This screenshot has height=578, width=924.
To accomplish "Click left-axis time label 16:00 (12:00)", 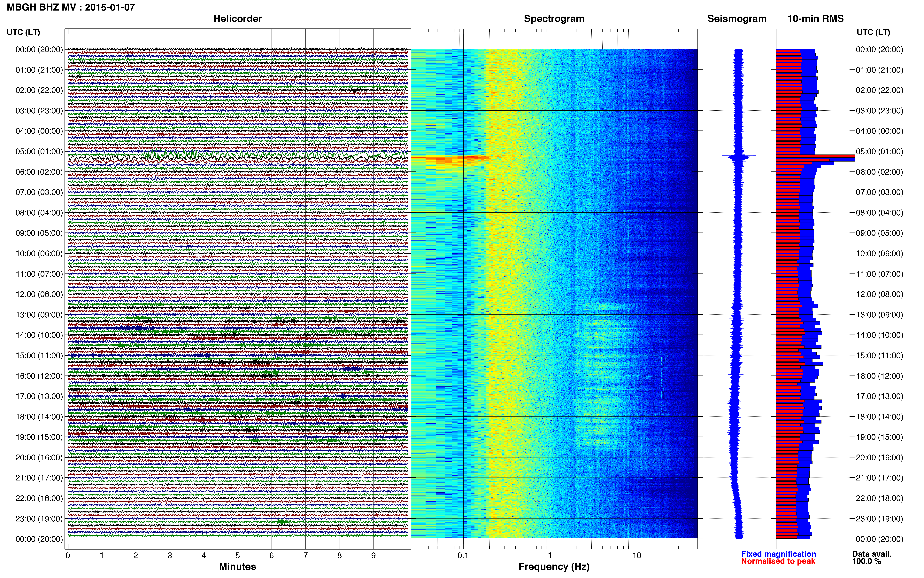I will tap(39, 376).
